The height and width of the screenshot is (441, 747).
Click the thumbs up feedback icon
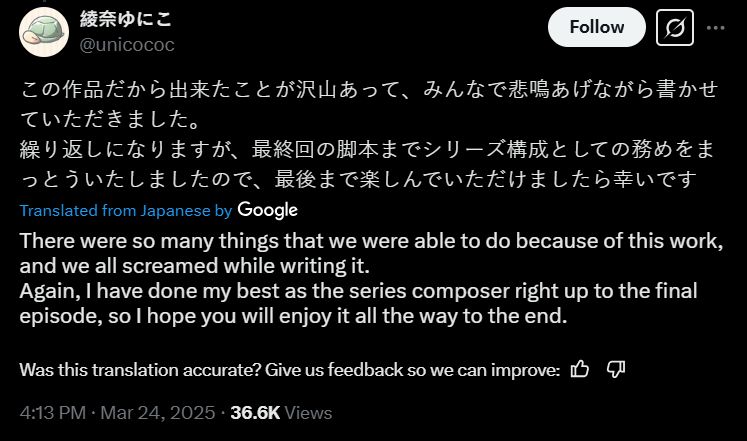[x=579, y=370]
